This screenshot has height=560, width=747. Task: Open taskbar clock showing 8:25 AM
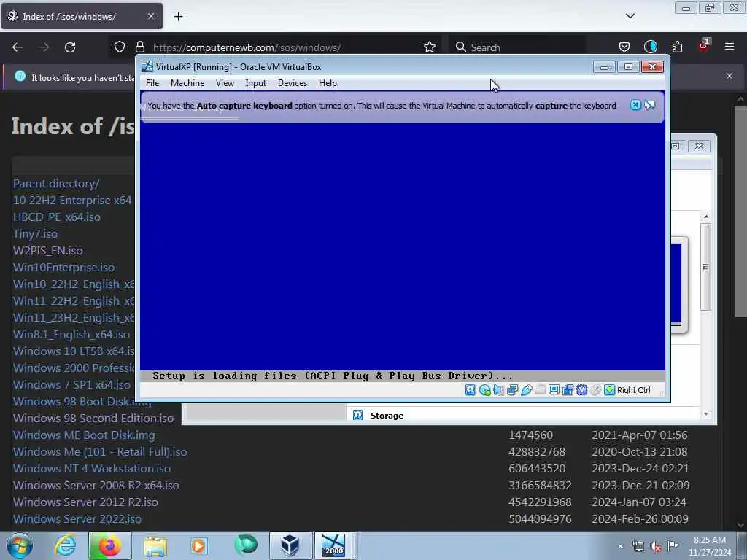click(x=709, y=546)
